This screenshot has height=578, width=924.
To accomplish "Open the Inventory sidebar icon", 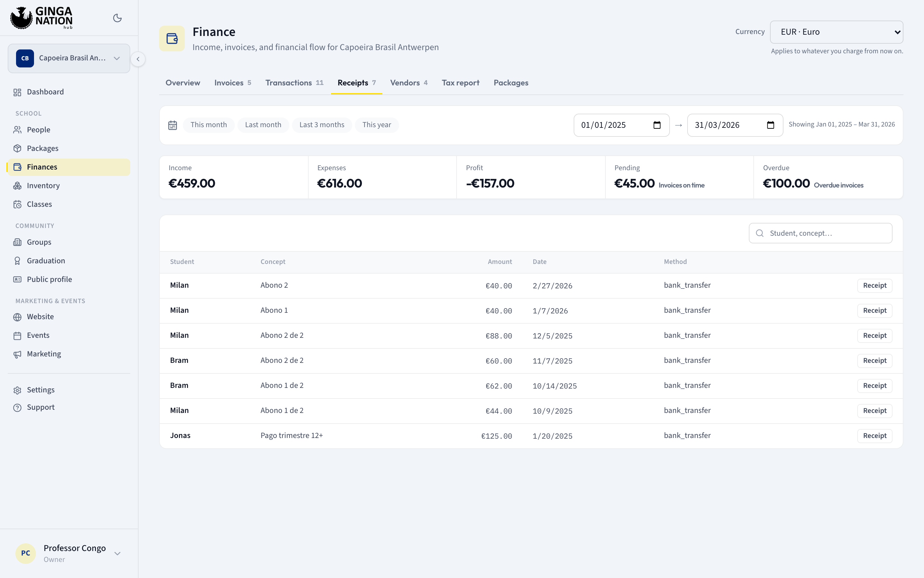I will pos(17,186).
